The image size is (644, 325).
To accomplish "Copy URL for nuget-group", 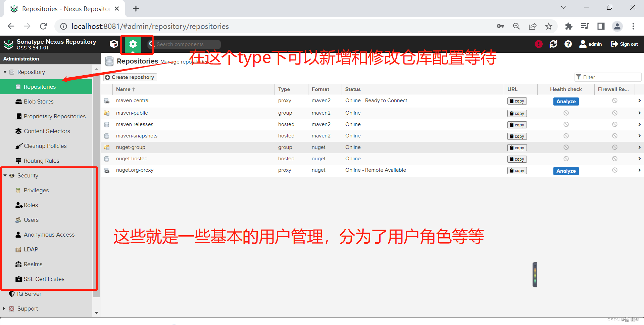I will [517, 148].
